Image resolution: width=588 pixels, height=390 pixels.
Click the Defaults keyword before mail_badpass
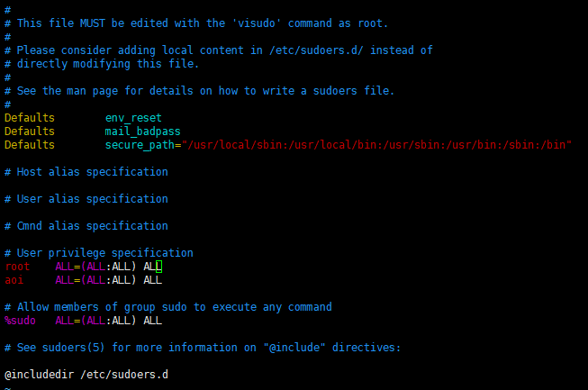29,132
